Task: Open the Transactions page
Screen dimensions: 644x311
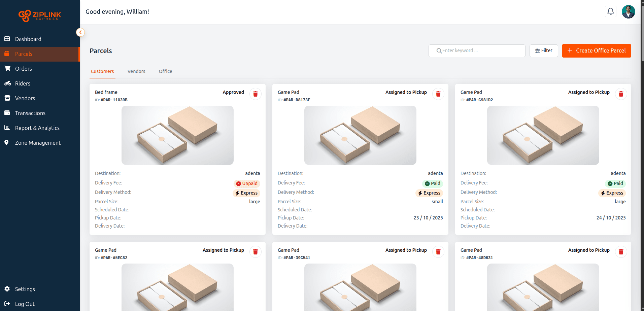Action: [x=40, y=113]
